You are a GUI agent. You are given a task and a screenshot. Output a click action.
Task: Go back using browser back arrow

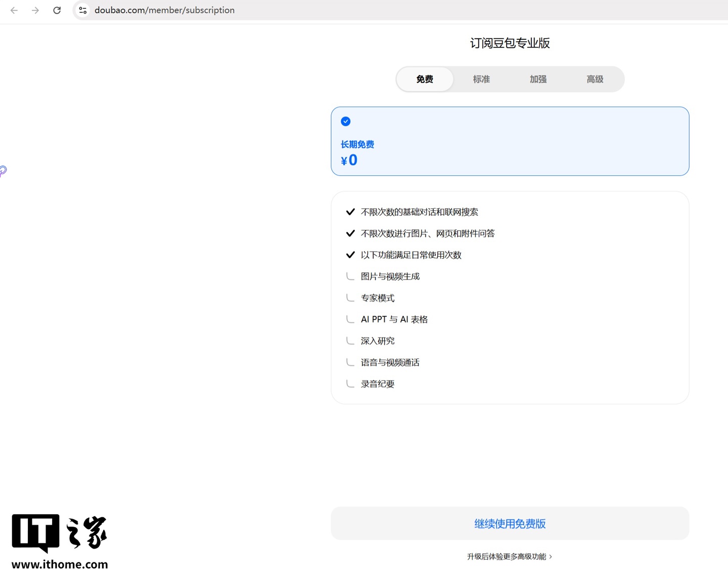(x=14, y=10)
